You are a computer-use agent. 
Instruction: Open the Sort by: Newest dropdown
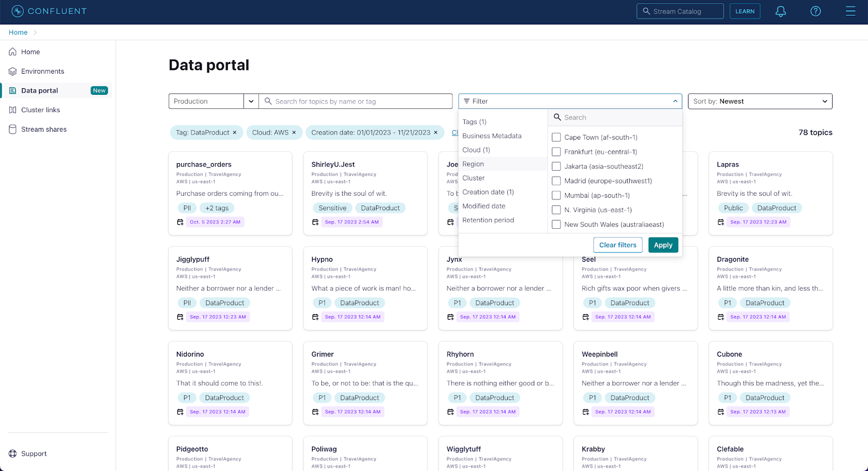760,101
